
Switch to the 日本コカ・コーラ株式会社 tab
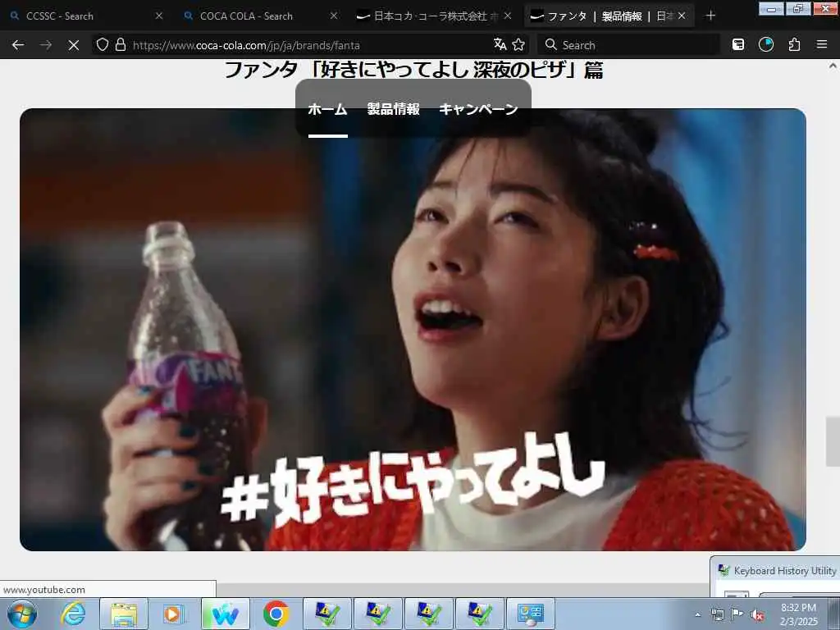[434, 16]
